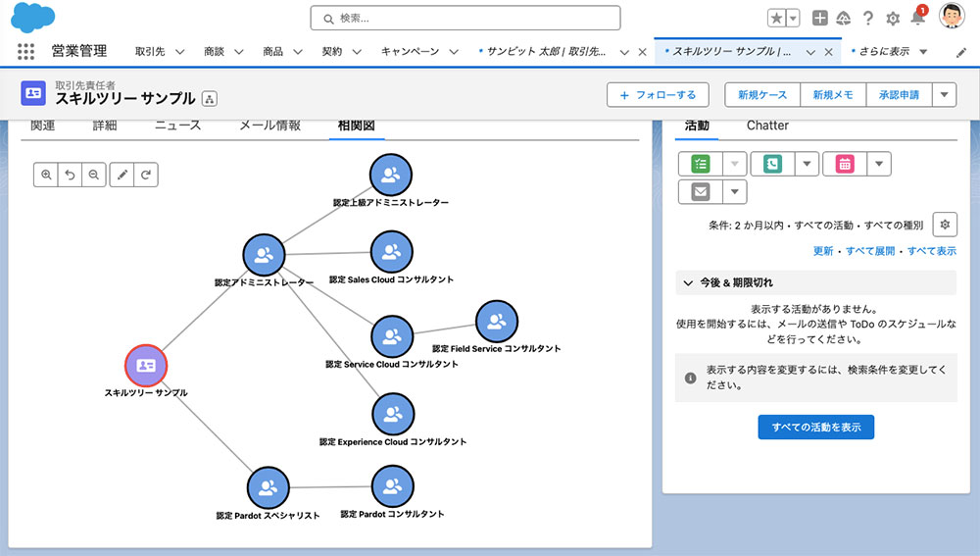This screenshot has width=980, height=556.
Task: Click the pencil icon to edit the navigation bar
Action: 961,53
